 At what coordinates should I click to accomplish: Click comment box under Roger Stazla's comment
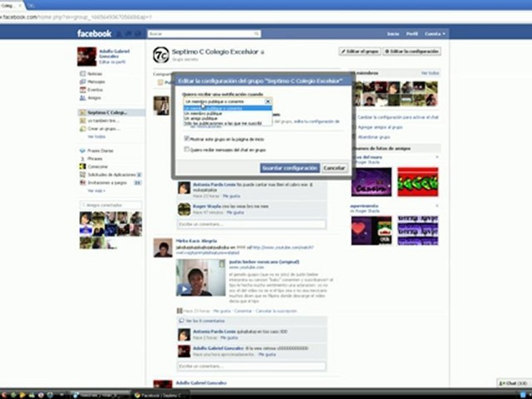click(x=251, y=224)
